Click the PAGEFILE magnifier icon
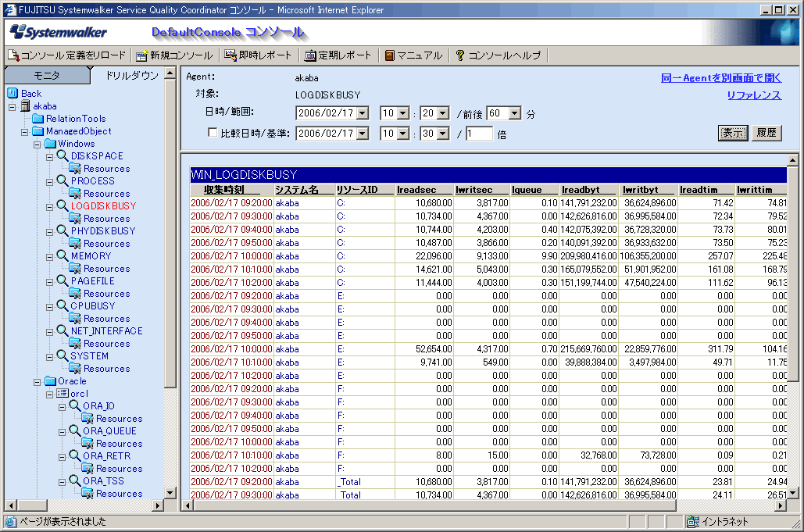 point(63,280)
